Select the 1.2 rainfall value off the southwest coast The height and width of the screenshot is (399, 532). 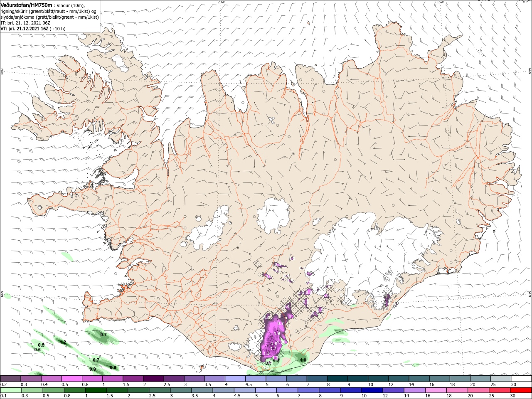click(x=63, y=342)
